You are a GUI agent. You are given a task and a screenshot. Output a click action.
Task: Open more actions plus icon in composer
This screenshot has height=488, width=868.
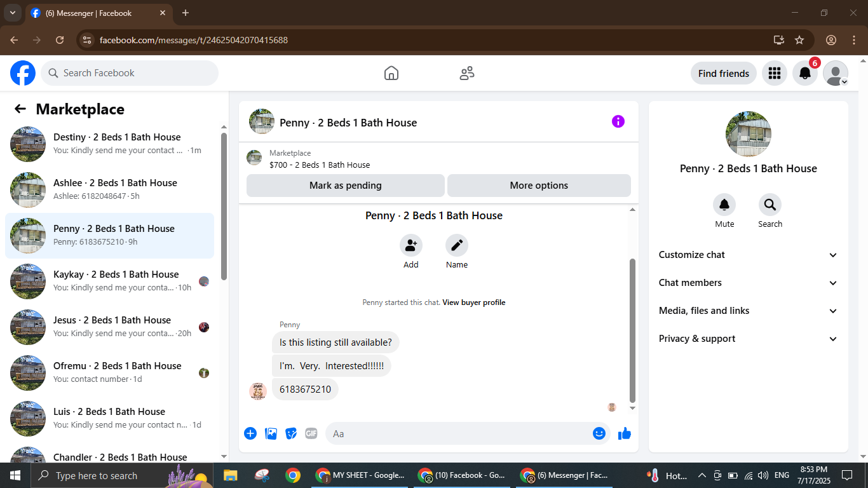pos(250,433)
